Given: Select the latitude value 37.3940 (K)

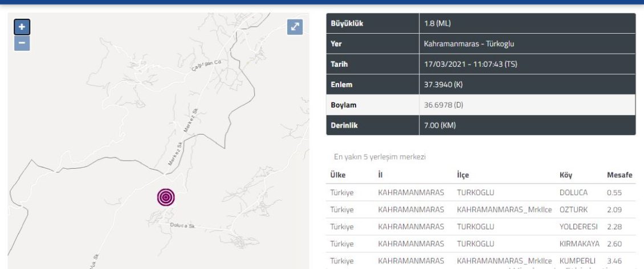Looking at the screenshot, I should point(443,85).
